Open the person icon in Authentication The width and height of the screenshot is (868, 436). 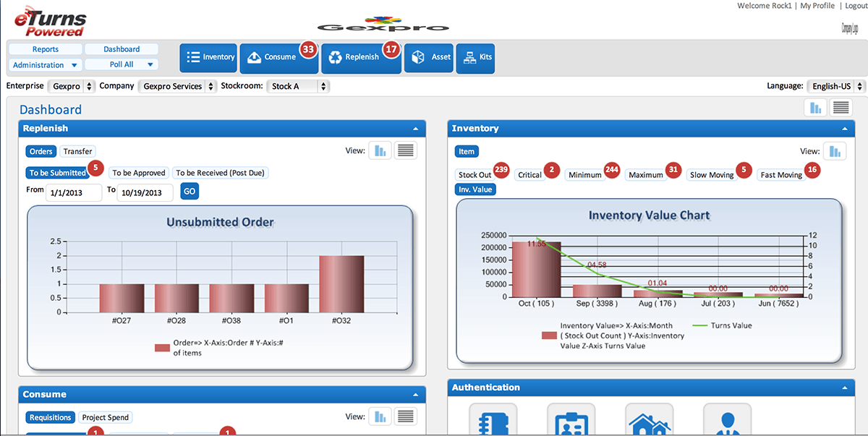[727, 420]
